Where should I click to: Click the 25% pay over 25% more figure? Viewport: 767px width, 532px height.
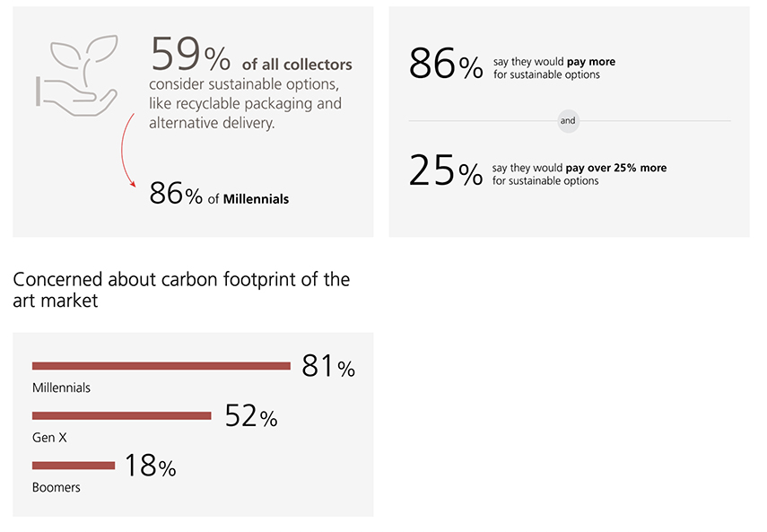[446, 170]
